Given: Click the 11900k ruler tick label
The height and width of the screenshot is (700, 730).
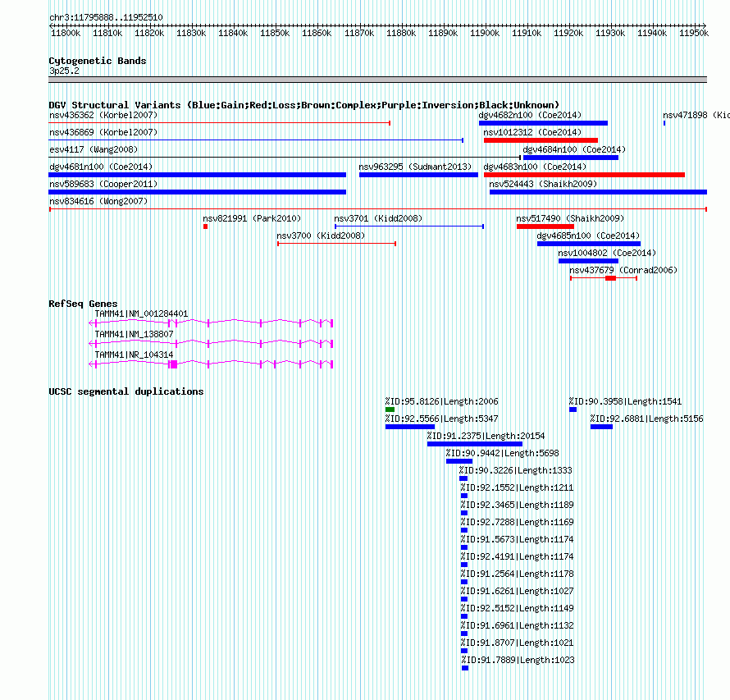Looking at the screenshot, I should click(x=485, y=33).
